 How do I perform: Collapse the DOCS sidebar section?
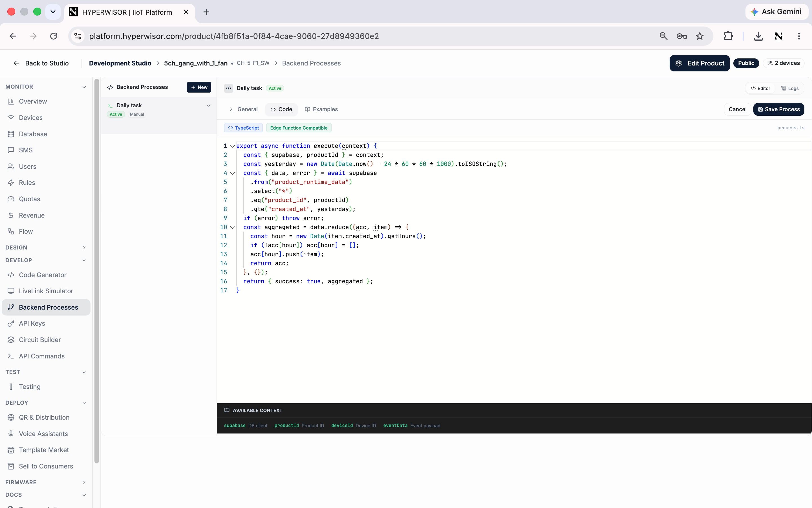(84, 494)
